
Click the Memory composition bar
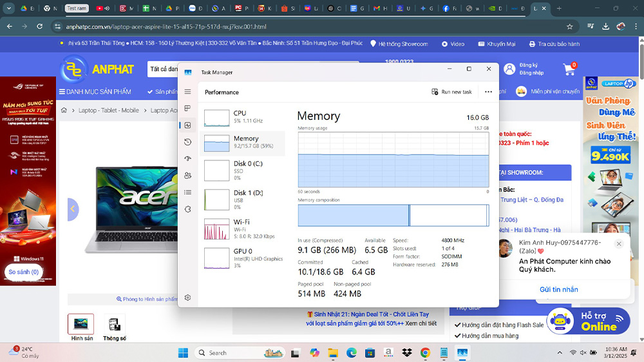[x=393, y=215]
